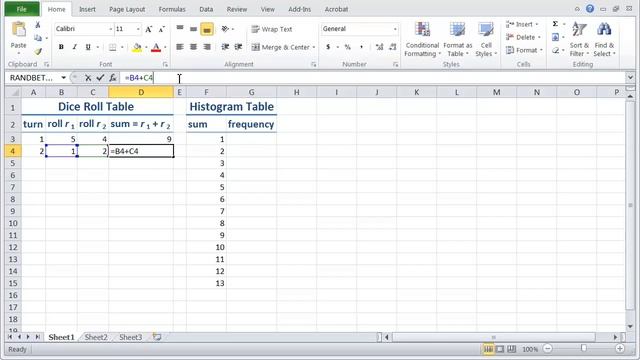Image resolution: width=640 pixels, height=360 pixels.
Task: Open Conditional Formatting menu
Action: point(422,40)
